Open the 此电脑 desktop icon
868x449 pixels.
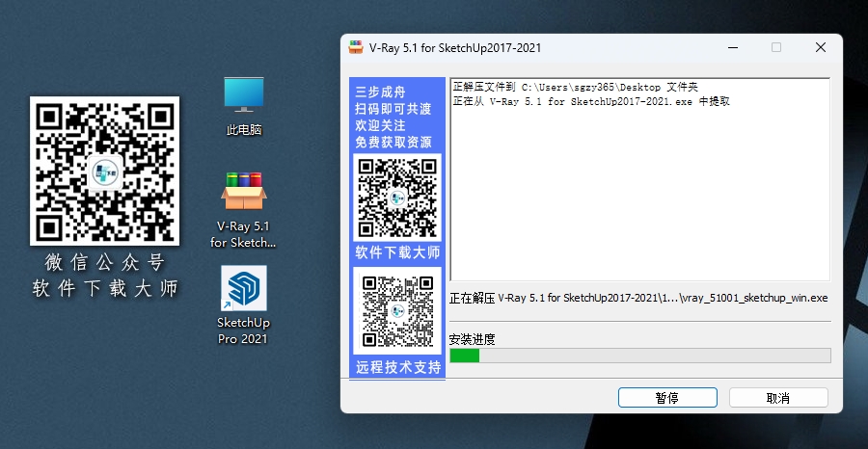tap(244, 106)
